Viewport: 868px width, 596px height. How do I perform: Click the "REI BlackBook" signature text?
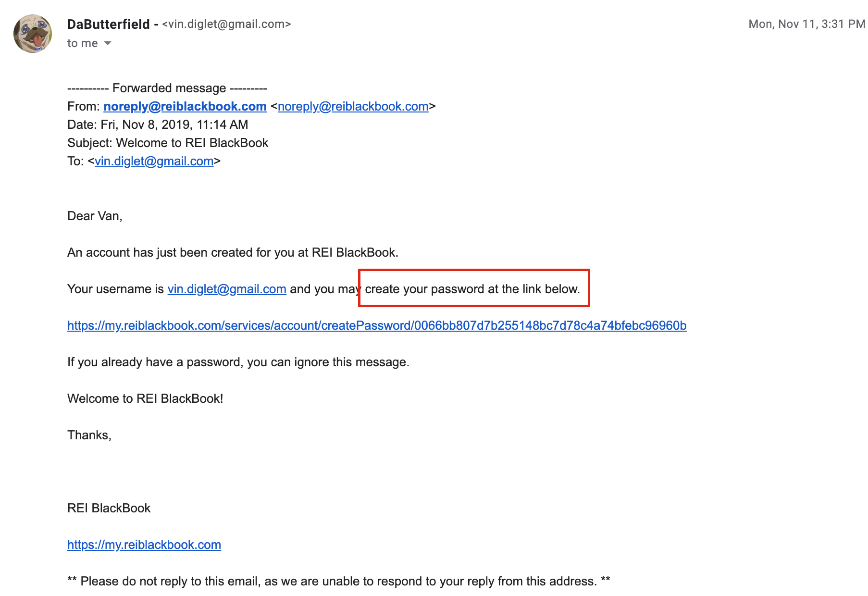tap(109, 508)
